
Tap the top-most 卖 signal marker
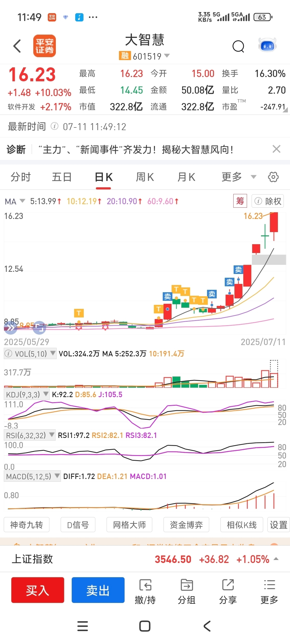(x=238, y=269)
